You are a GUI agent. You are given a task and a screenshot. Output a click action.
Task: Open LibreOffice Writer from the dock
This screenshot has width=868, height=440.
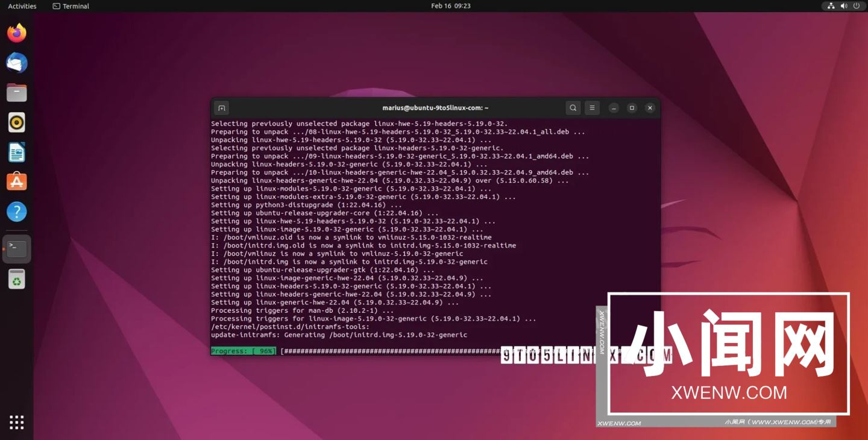(x=17, y=152)
